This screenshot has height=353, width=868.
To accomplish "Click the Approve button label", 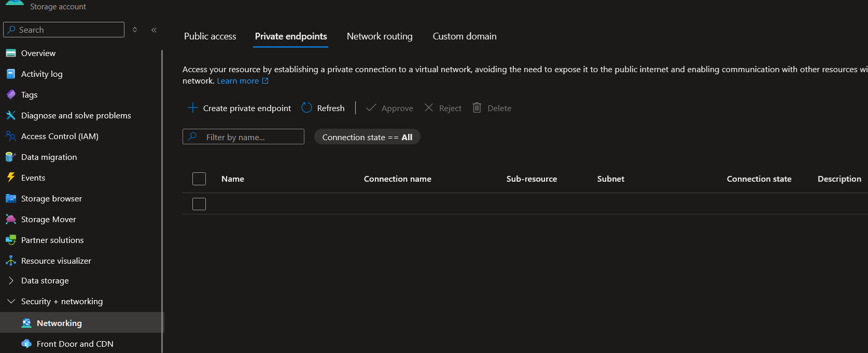I will (397, 108).
